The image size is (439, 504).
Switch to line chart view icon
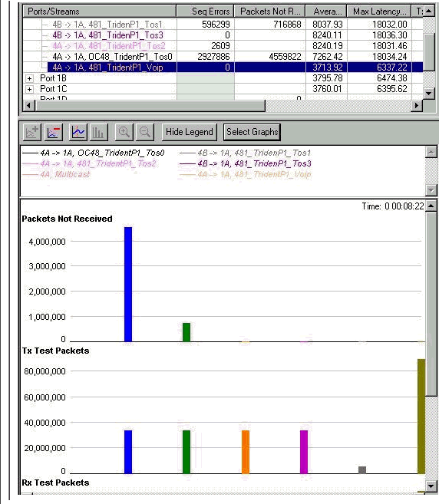[78, 132]
